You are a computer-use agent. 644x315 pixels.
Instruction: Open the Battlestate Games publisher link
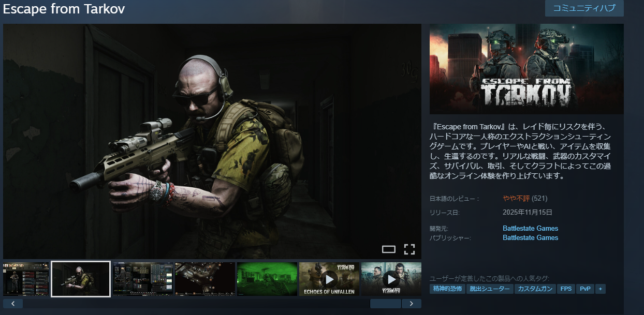click(530, 237)
